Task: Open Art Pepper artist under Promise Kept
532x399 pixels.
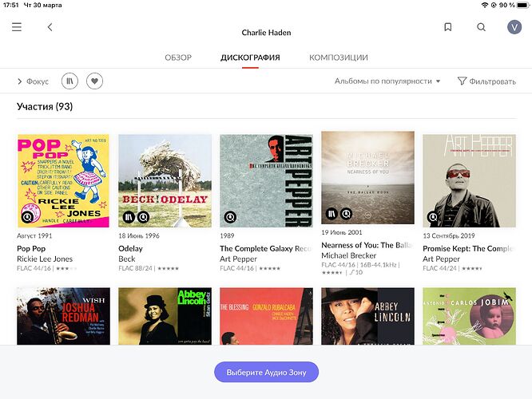Action: 441,259
